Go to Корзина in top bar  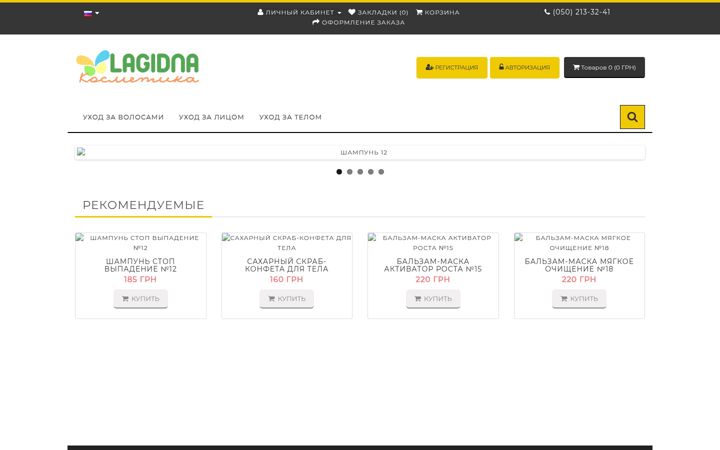click(x=438, y=12)
